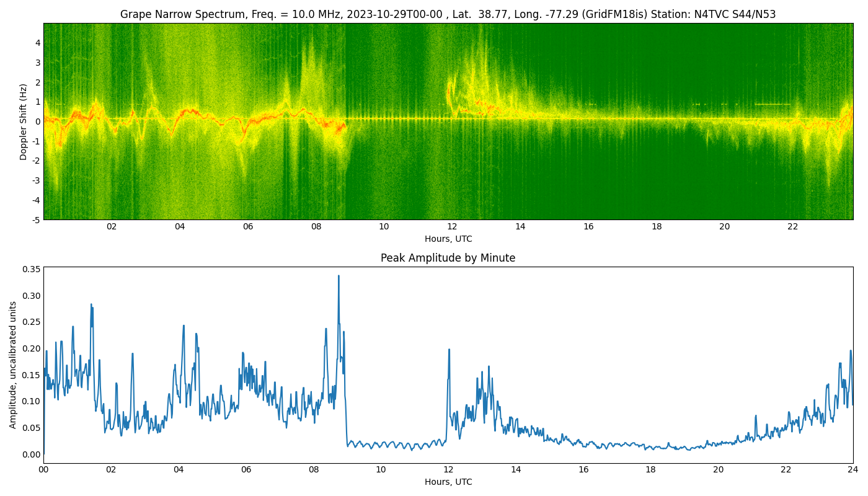Click the 0 tick on the Doppler axis
The image size is (868, 496).
38,122
